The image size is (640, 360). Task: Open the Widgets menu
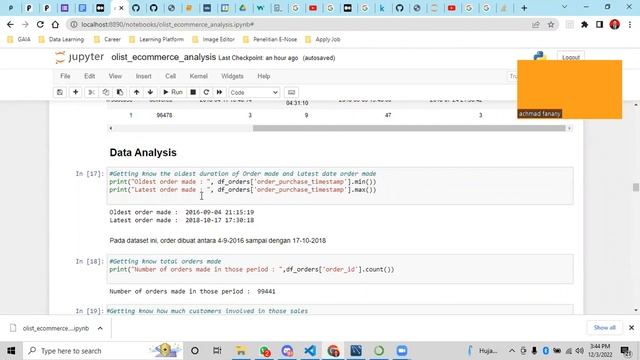(232, 76)
